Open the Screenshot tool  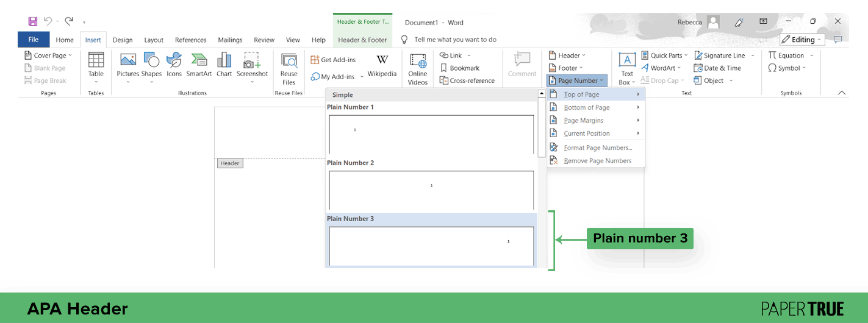click(252, 68)
